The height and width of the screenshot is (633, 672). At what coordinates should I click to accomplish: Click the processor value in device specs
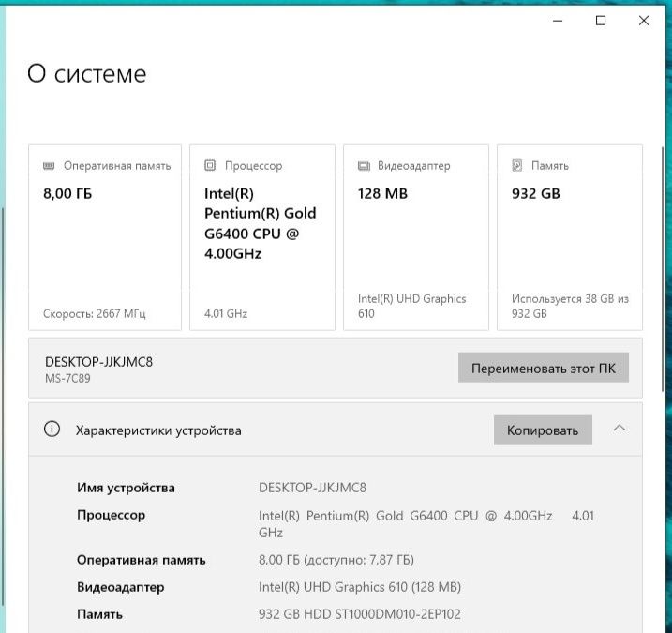pos(426,523)
